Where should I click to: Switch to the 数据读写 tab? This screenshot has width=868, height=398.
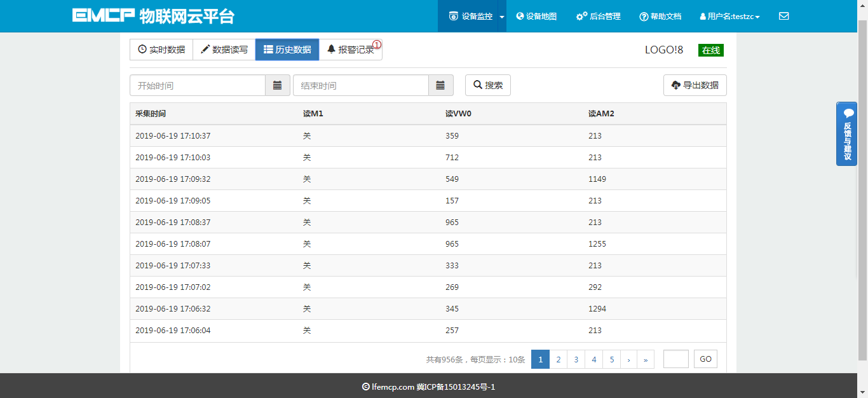224,50
